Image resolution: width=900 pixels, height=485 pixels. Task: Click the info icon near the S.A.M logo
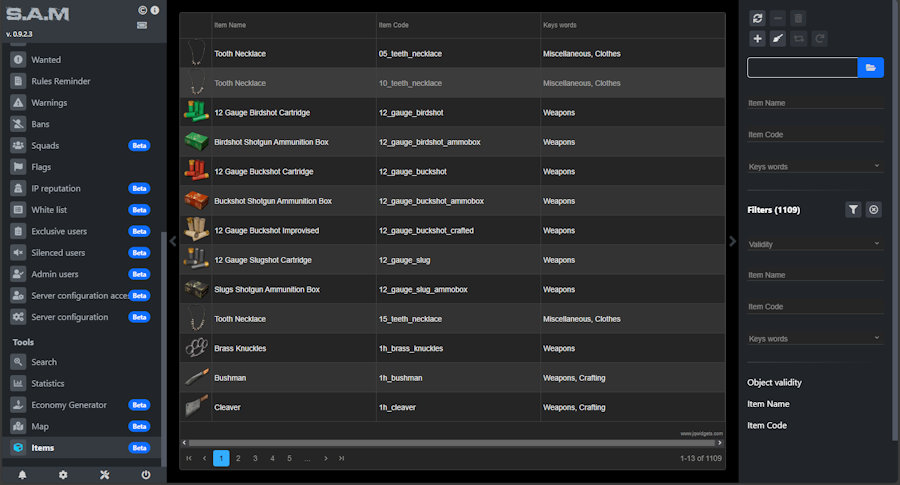(155, 11)
